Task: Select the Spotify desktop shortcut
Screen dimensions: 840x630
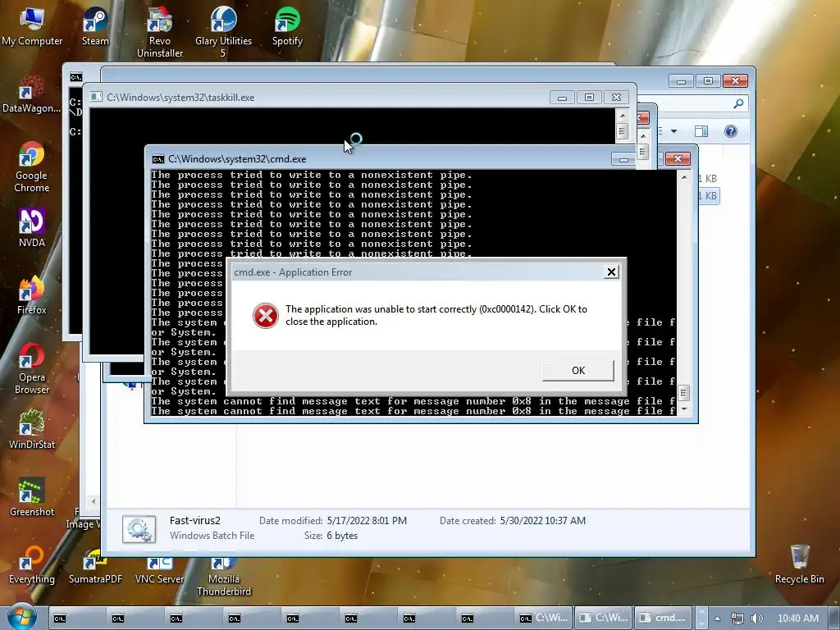Action: click(x=287, y=26)
